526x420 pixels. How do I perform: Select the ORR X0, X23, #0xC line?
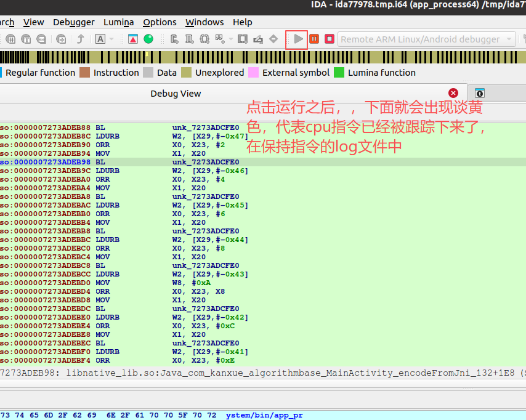263,326
